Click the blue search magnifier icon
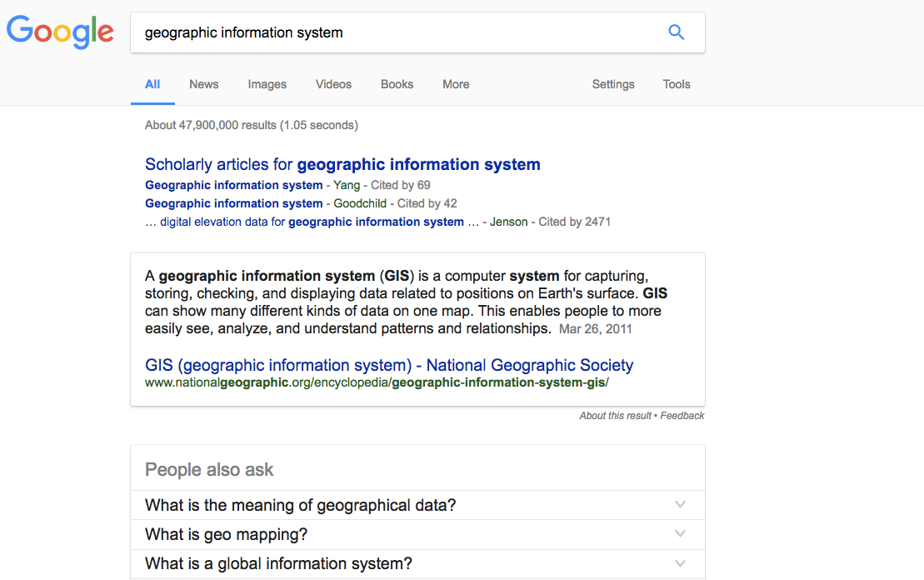Viewport: 924px width, 580px height. tap(676, 32)
